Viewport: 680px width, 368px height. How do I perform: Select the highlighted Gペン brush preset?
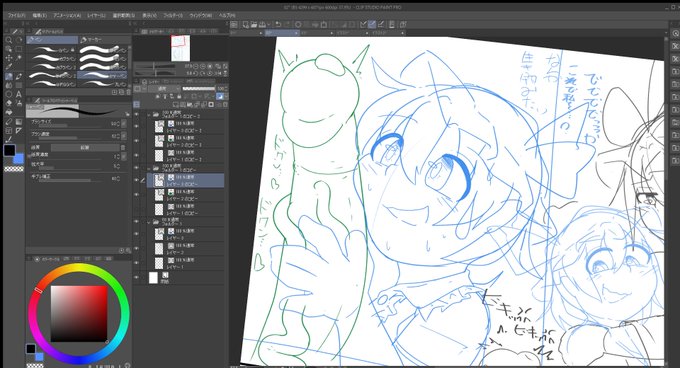(x=103, y=75)
